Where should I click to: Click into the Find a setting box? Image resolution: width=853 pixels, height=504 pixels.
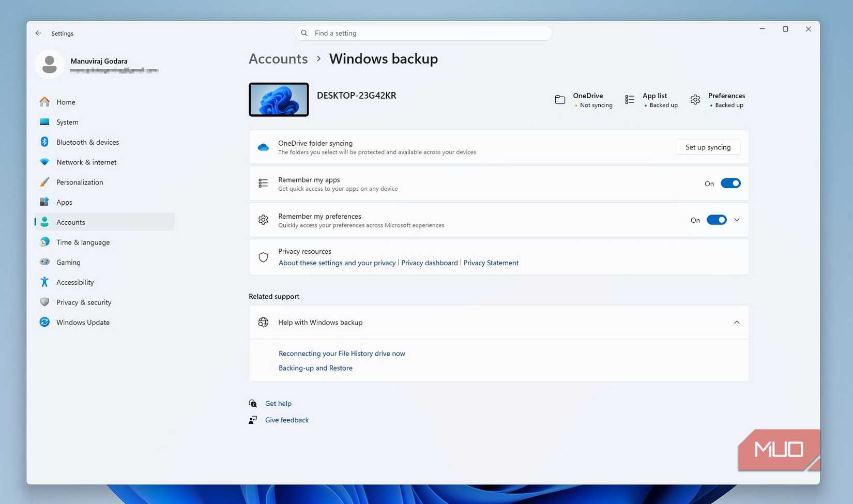tap(423, 33)
